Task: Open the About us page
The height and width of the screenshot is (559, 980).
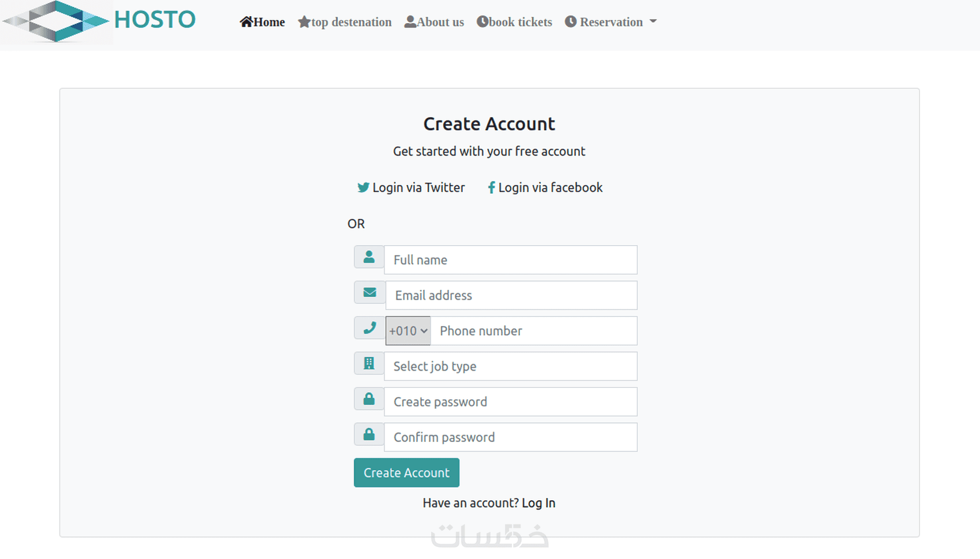Action: [434, 22]
